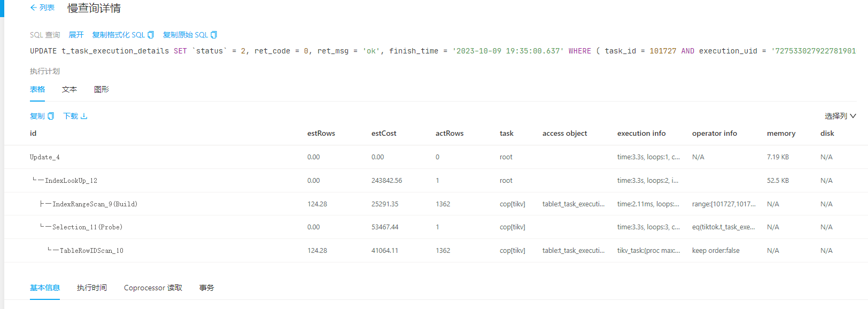Open the Coprocessor 读取 tab

pos(153,288)
